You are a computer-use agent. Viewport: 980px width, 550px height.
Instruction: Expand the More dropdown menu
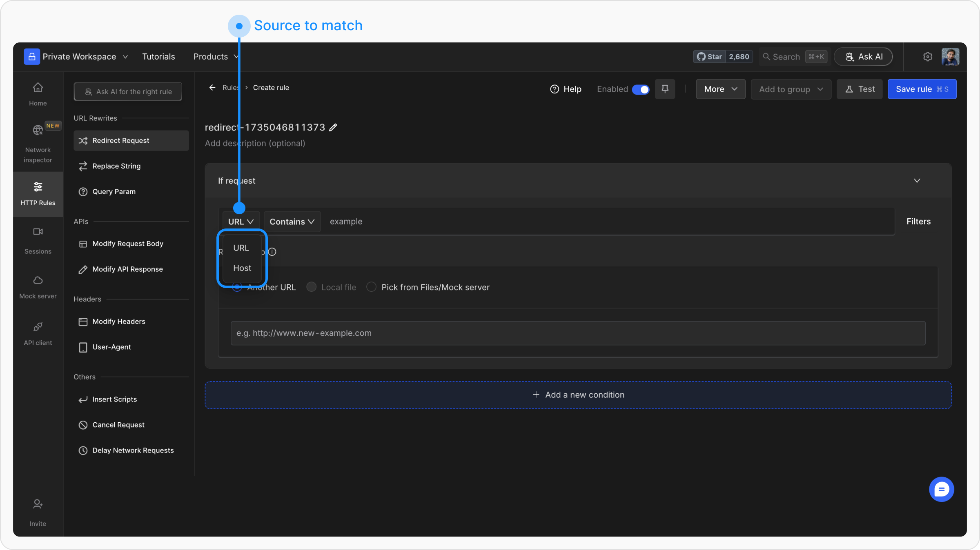(720, 89)
